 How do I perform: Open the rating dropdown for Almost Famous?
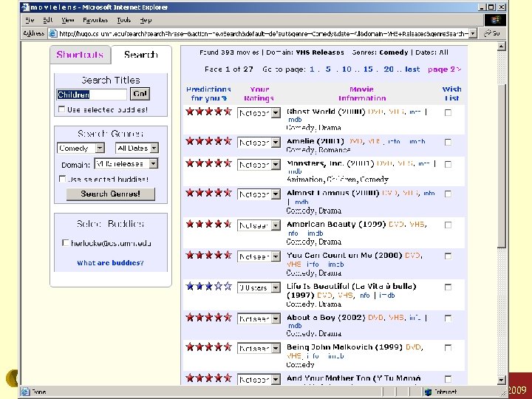(259, 194)
